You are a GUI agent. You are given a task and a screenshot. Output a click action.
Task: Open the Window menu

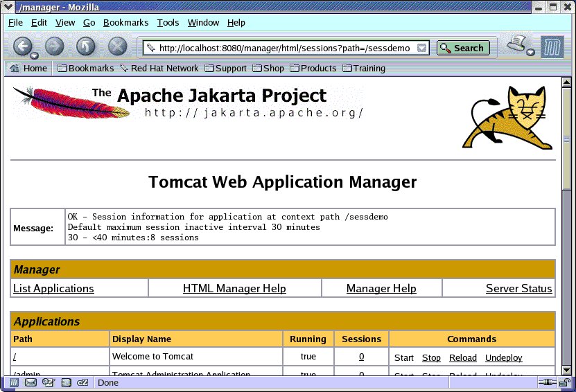pos(203,23)
